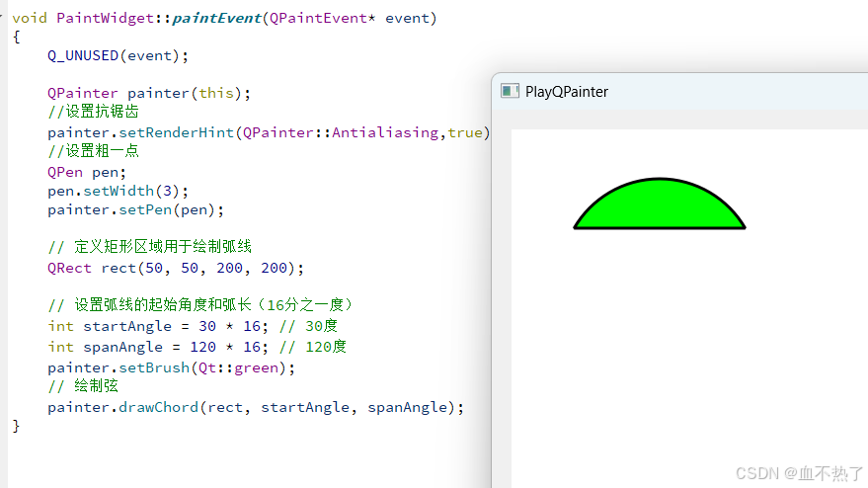Click the comment // 30度
Screen dimensions: 868x488
[308, 326]
